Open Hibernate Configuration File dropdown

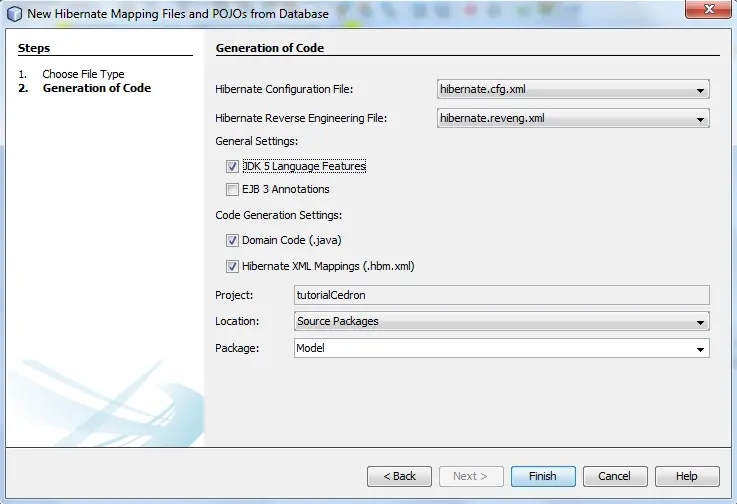(x=573, y=89)
